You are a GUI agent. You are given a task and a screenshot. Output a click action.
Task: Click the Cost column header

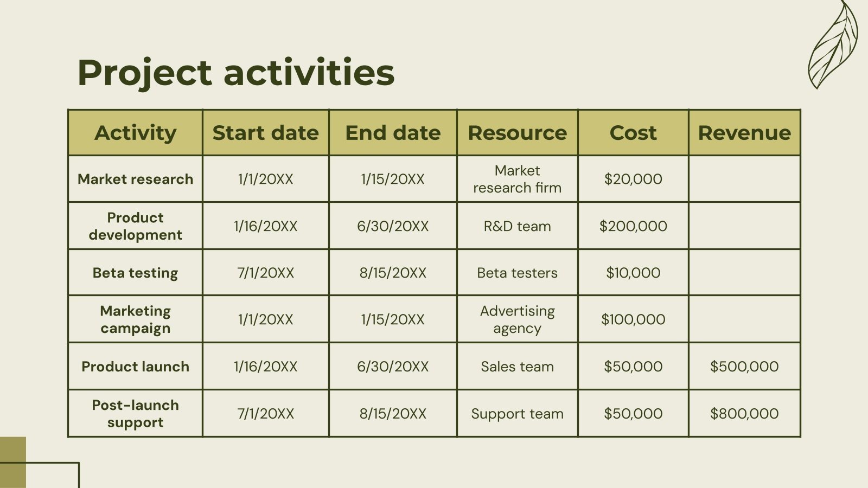[x=633, y=133]
